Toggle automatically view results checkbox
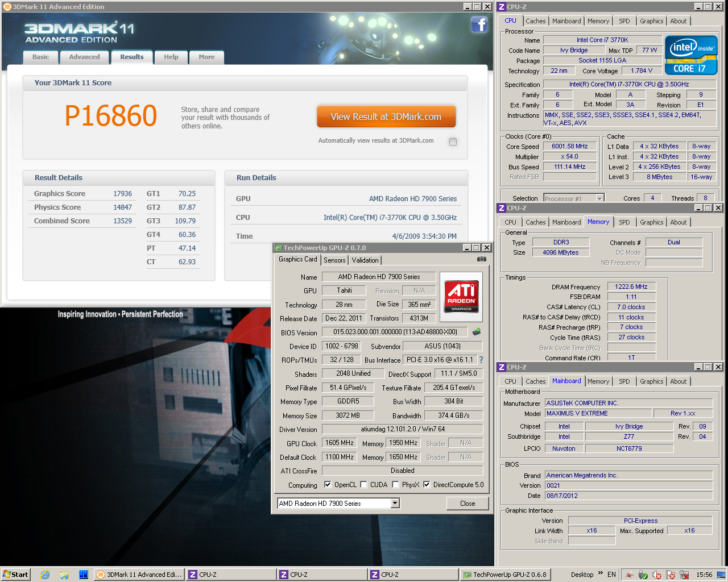This screenshot has height=582, width=728. point(453,142)
